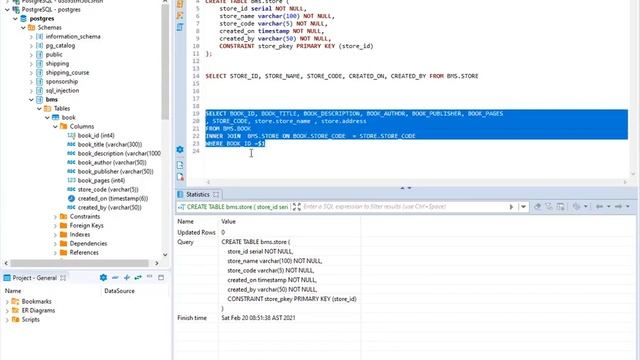Open Project panel configuration gear icon
Screen dimensions: 640x360
point(103,278)
